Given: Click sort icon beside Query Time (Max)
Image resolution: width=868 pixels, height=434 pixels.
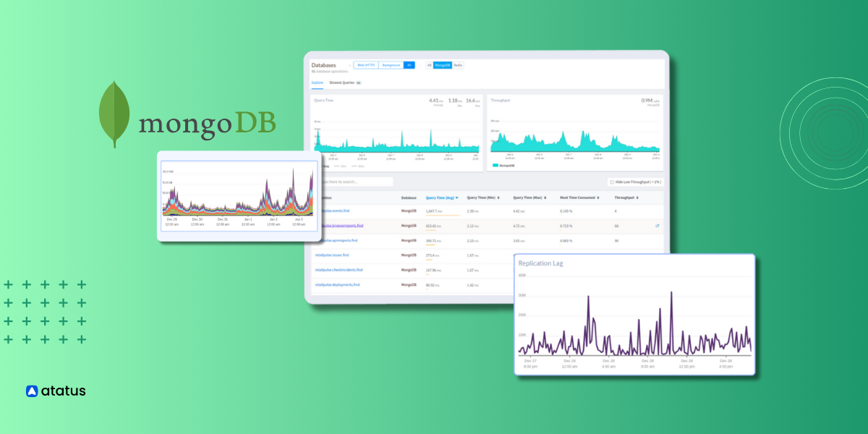Looking at the screenshot, I should click(546, 197).
